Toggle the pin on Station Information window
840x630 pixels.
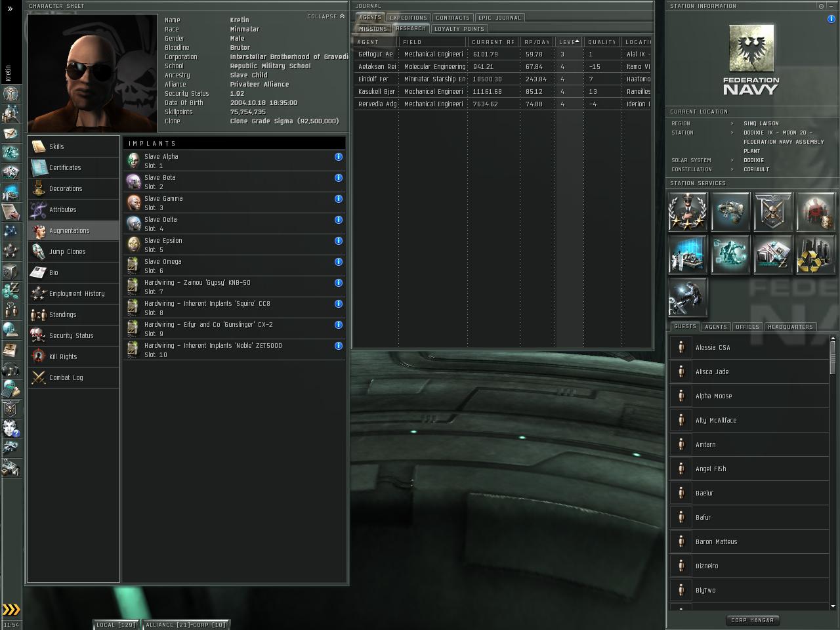point(821,6)
